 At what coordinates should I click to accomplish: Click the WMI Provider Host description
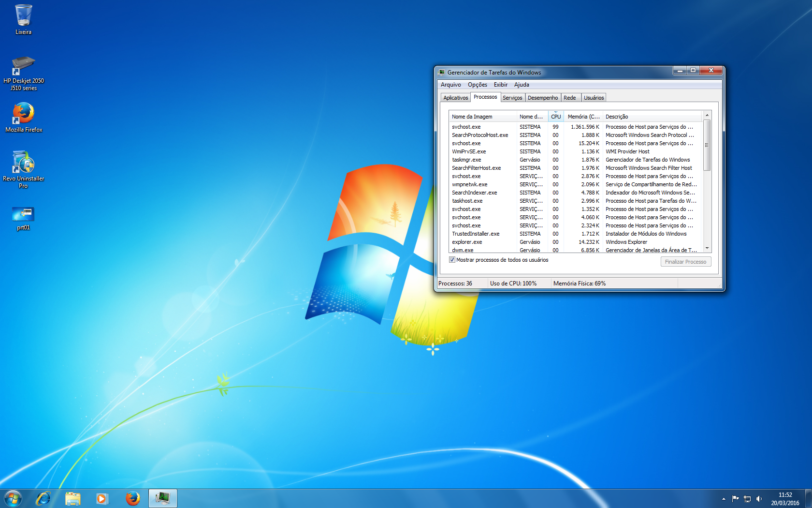(x=627, y=151)
